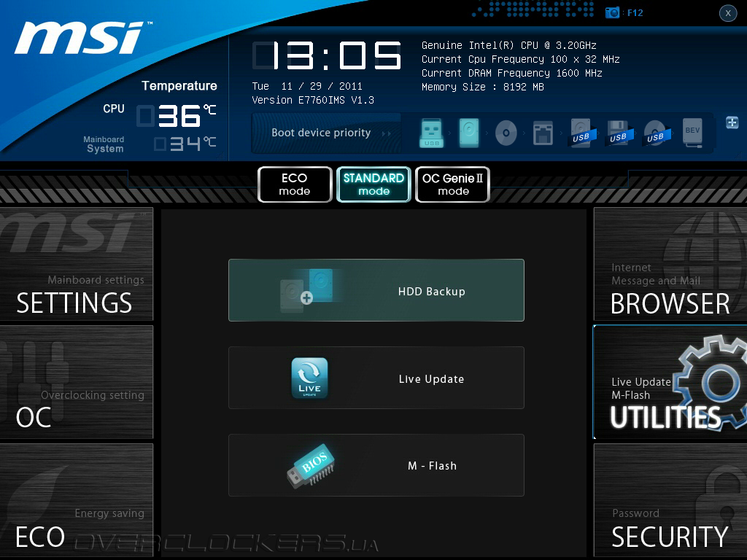Click Genuine Intel(R) CPU @ 3.20GHz text
Image resolution: width=747 pixels, height=560 pixels.
508,46
